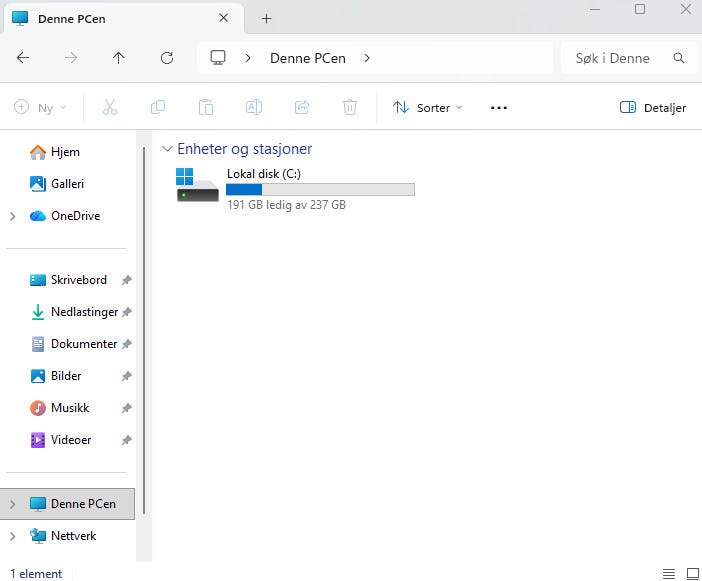702x581 pixels.
Task: Select OneDrive in the sidebar
Action: [75, 216]
